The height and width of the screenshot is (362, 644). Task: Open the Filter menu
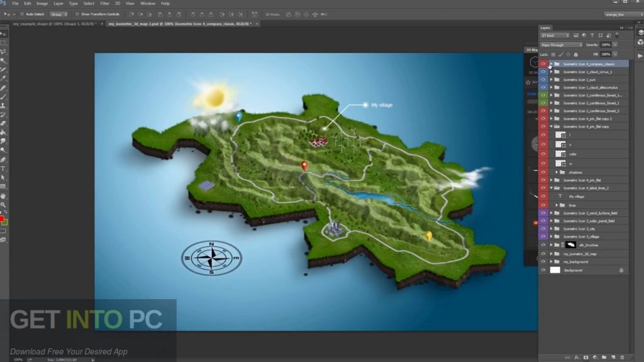104,3
